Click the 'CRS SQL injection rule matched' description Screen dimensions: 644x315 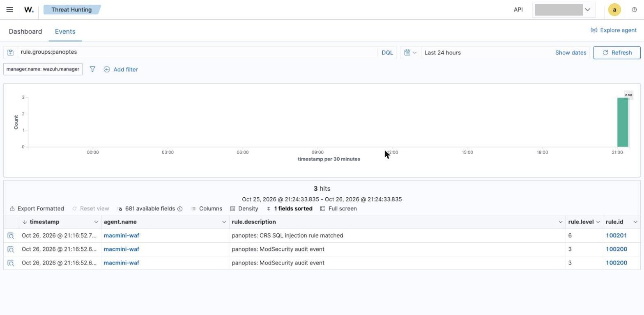[287, 236]
